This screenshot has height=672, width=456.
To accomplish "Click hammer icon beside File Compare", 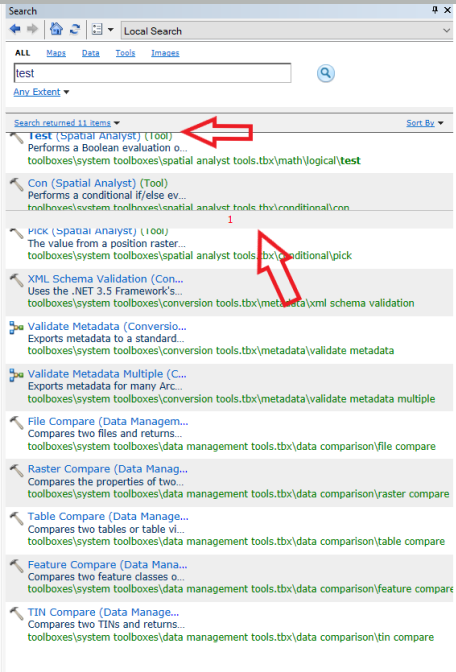I will click(x=16, y=423).
